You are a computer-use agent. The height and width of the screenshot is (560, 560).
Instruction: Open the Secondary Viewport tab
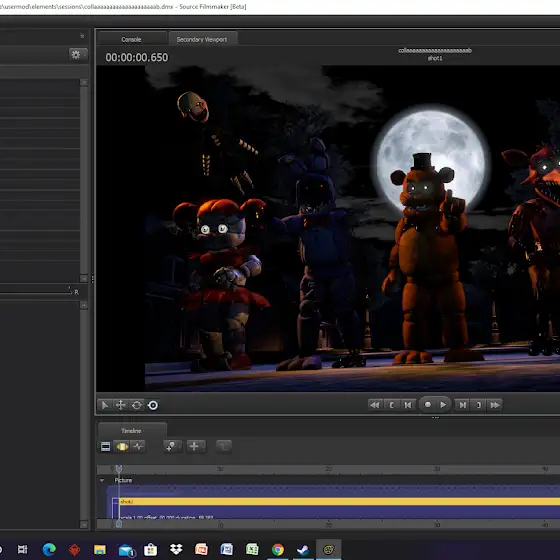coord(202,39)
